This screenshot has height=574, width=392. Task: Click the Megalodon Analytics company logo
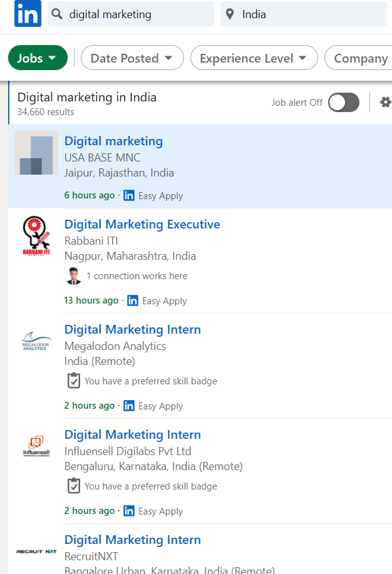pos(36,341)
